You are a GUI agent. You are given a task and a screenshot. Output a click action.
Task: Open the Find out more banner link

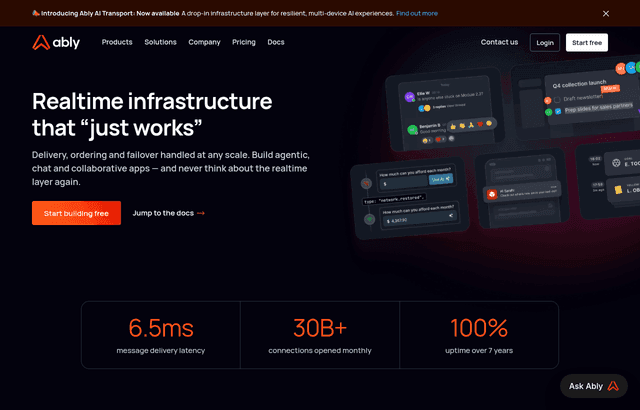pos(417,13)
